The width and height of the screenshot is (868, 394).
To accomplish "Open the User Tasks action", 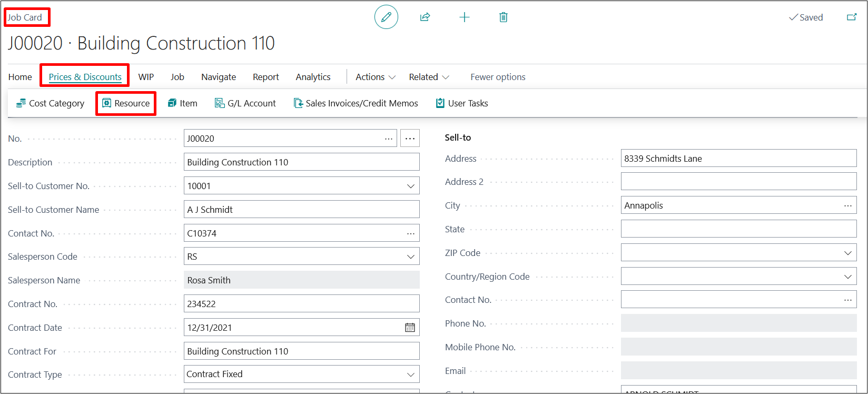I will click(462, 103).
